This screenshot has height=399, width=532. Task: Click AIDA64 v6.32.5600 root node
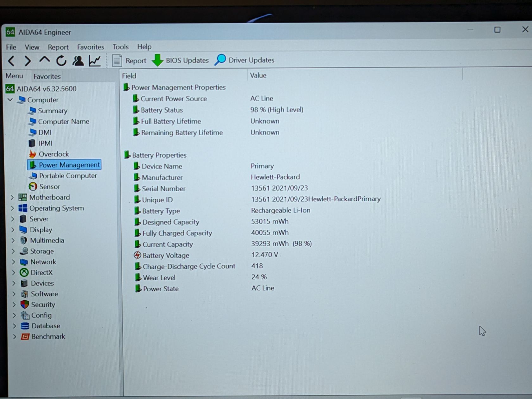[x=41, y=89]
